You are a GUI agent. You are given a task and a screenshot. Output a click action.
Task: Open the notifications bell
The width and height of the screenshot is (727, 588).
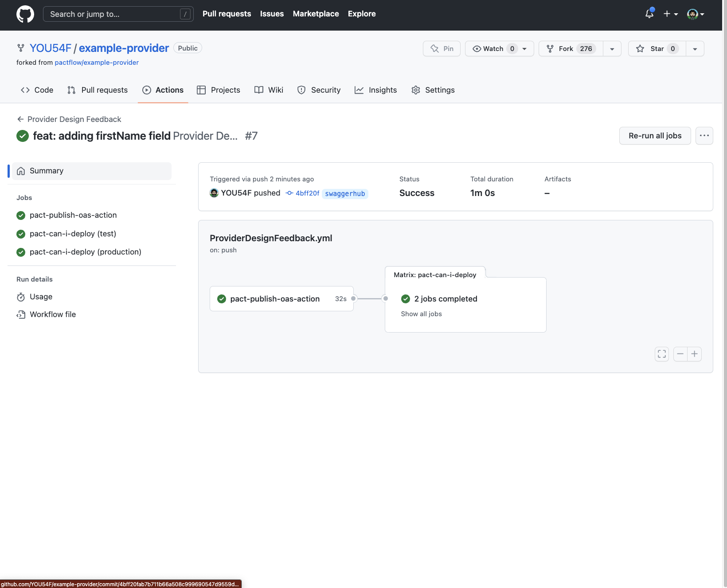pyautogui.click(x=649, y=14)
